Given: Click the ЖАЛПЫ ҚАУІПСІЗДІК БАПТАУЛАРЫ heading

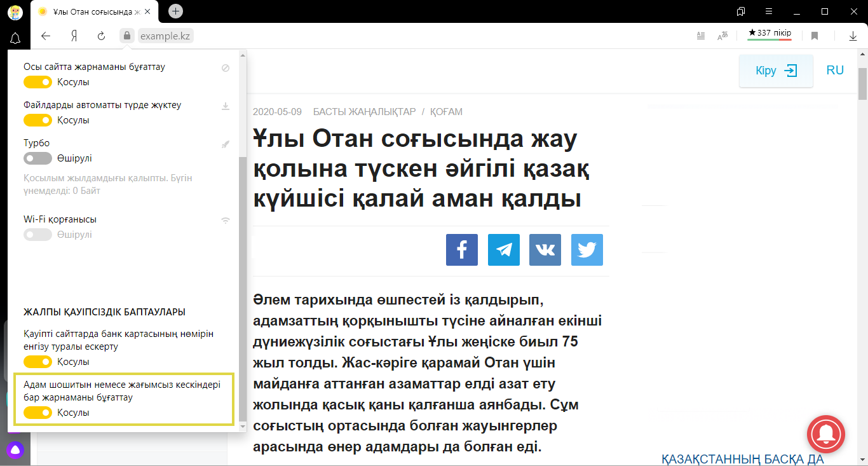Looking at the screenshot, I should coord(104,312).
